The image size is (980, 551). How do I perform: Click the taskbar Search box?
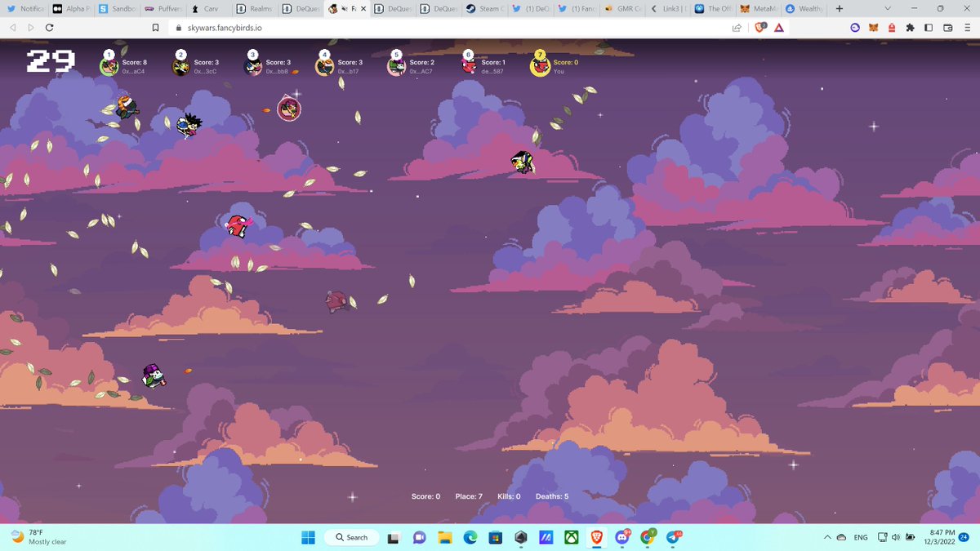(351, 537)
